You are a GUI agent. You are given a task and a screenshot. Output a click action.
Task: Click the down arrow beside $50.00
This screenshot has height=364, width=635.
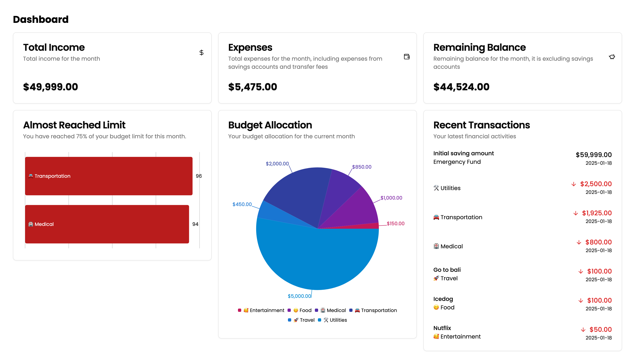(x=583, y=330)
